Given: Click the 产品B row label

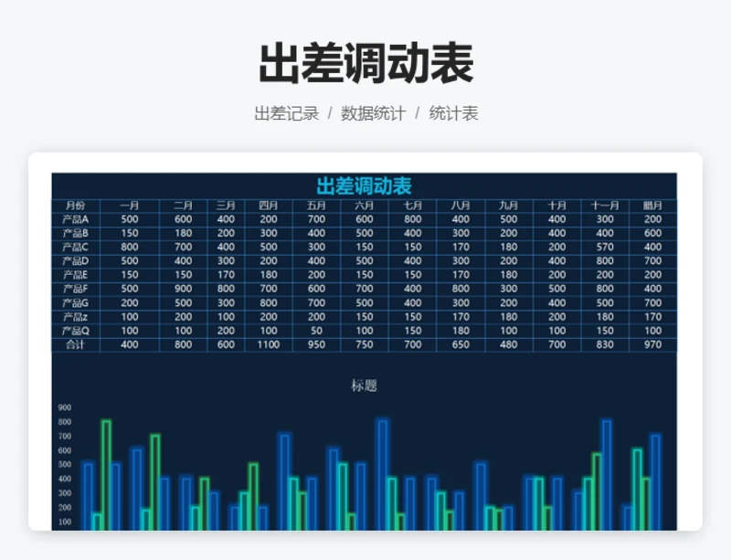Looking at the screenshot, I should [x=76, y=234].
